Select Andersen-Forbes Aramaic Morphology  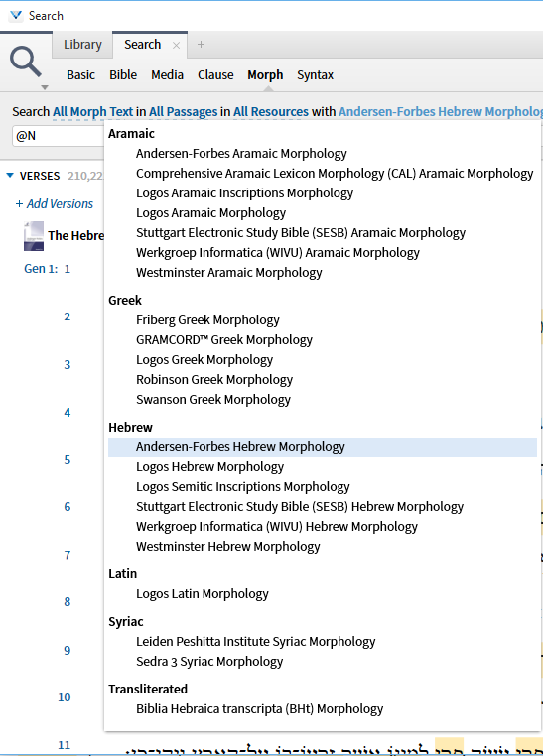[241, 154]
